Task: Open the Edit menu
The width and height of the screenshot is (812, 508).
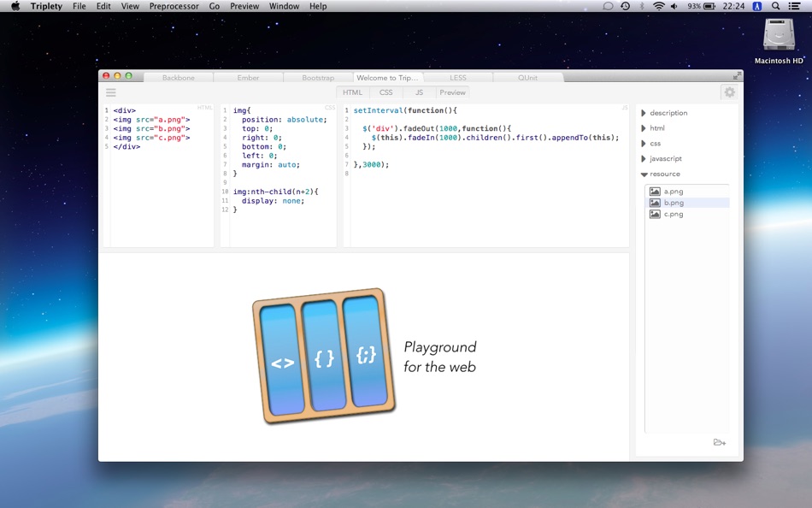Action: point(103,6)
